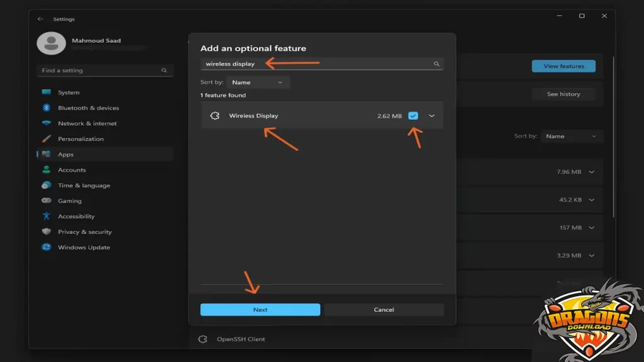644x362 pixels.
Task: Click the System icon in sidebar
Action: (x=46, y=92)
